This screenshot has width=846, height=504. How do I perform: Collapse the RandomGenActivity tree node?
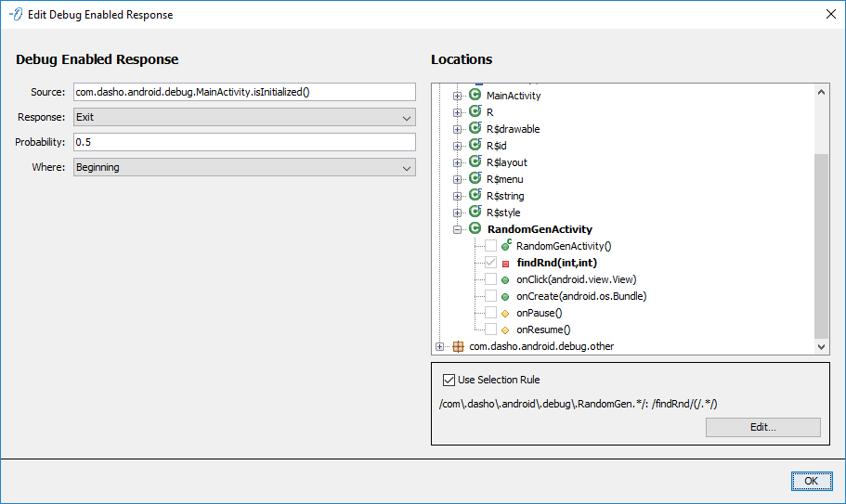(x=457, y=229)
